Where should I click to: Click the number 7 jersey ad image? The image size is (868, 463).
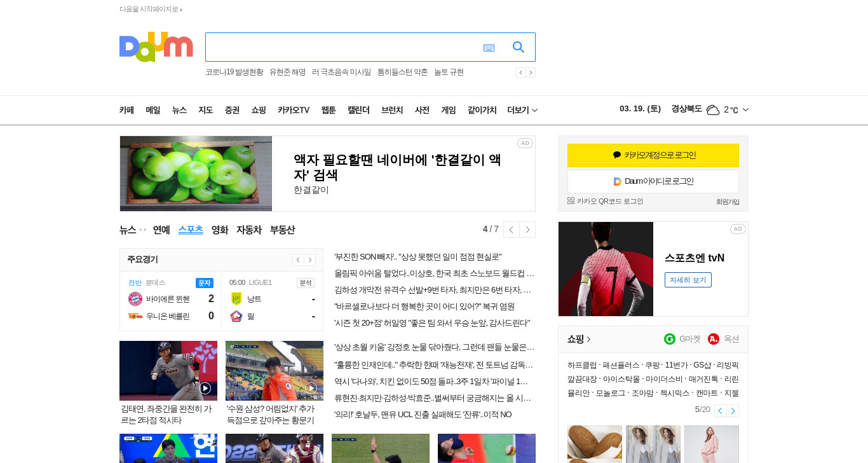click(x=606, y=269)
